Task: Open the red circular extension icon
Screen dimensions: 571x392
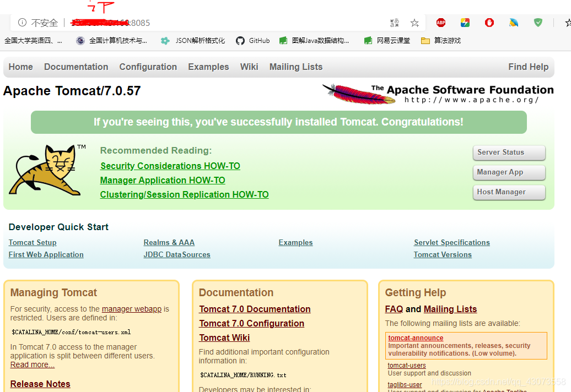Action: (x=489, y=23)
